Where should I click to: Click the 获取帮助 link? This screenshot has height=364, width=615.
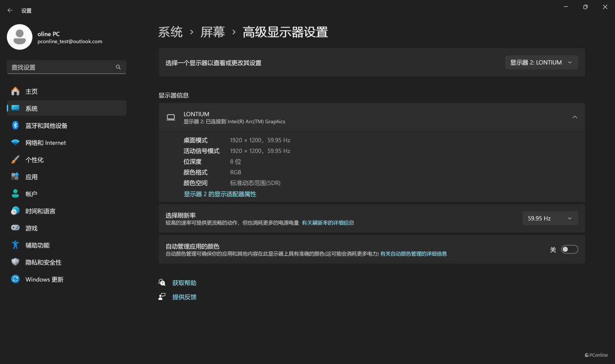click(x=184, y=283)
